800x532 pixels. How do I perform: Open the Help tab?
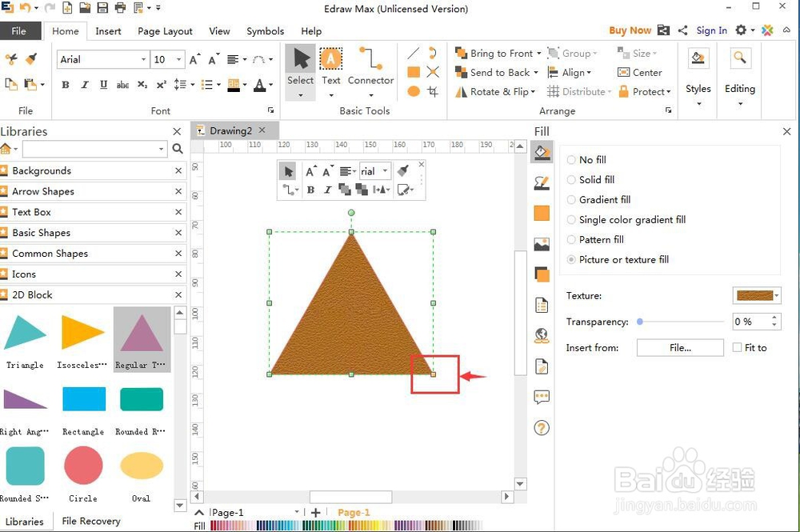[x=311, y=31]
